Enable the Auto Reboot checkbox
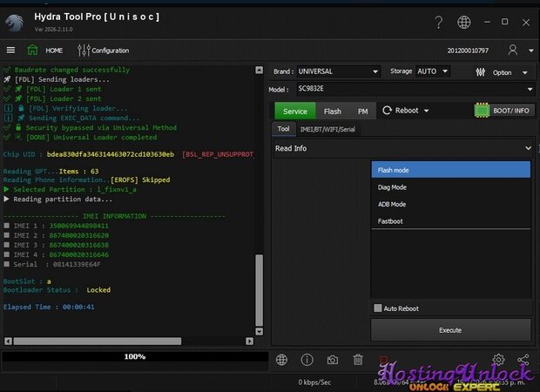Image resolution: width=540 pixels, height=392 pixels. [x=377, y=308]
